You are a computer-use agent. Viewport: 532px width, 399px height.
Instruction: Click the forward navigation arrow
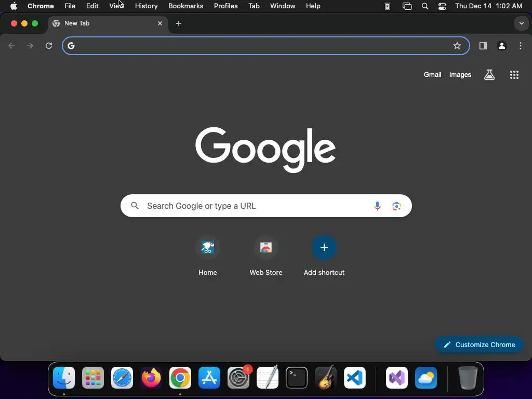point(30,46)
